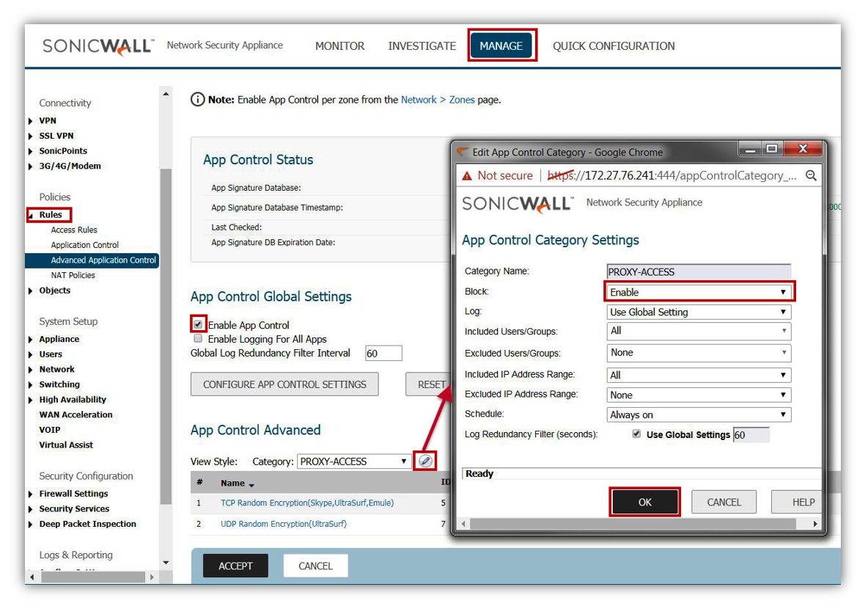Click the sidebar horizontal scrollbar thumb

pos(93,577)
